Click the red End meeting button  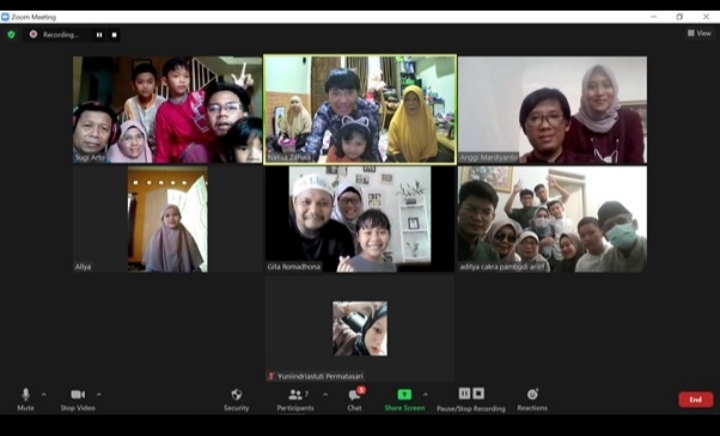pos(695,399)
